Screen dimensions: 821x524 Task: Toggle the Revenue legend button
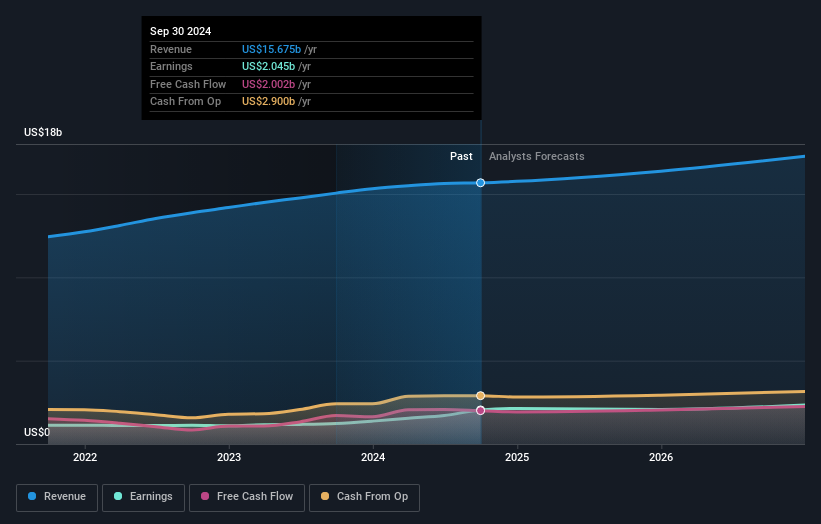click(x=57, y=497)
